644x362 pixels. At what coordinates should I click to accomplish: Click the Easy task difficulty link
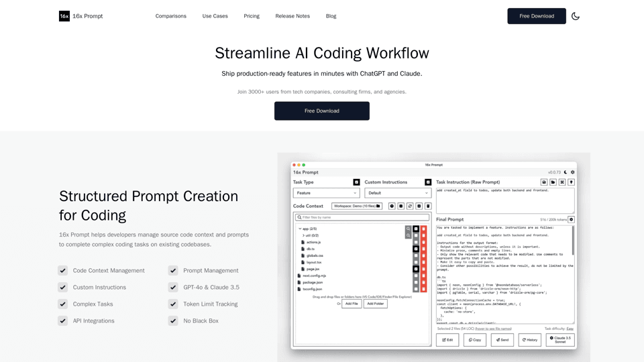[570, 328]
